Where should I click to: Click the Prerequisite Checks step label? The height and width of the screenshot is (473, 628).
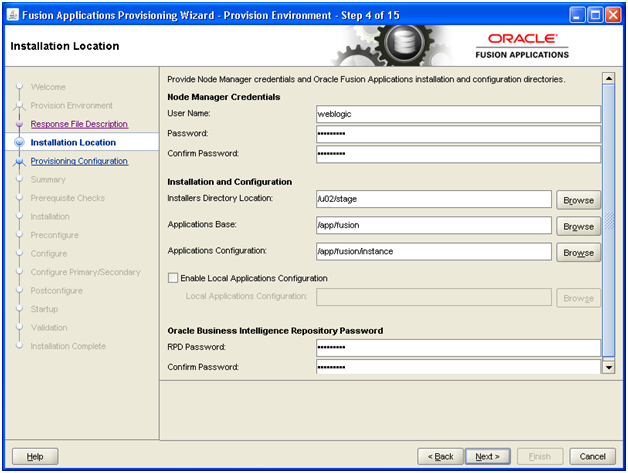click(x=68, y=198)
